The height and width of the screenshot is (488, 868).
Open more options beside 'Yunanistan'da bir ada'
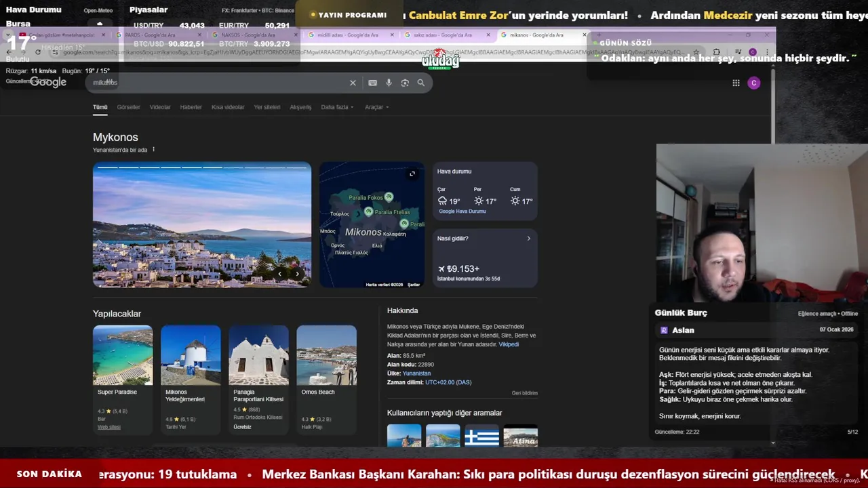[x=153, y=150]
